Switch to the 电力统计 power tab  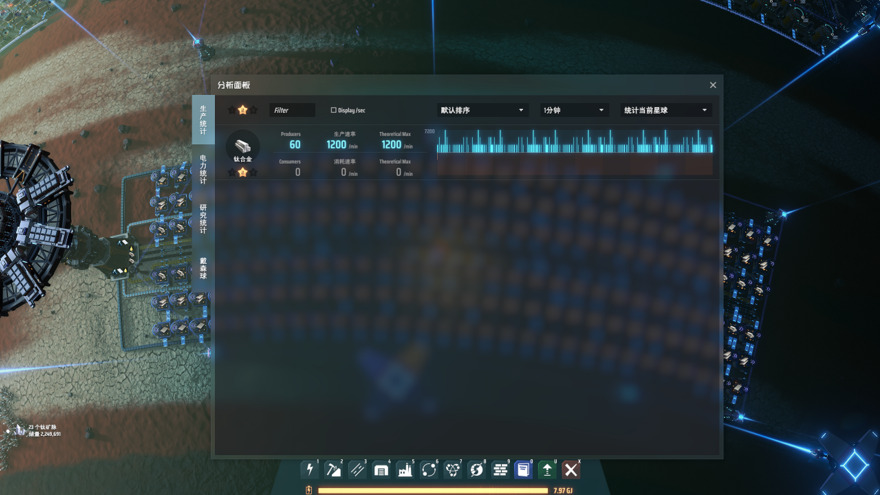(202, 169)
